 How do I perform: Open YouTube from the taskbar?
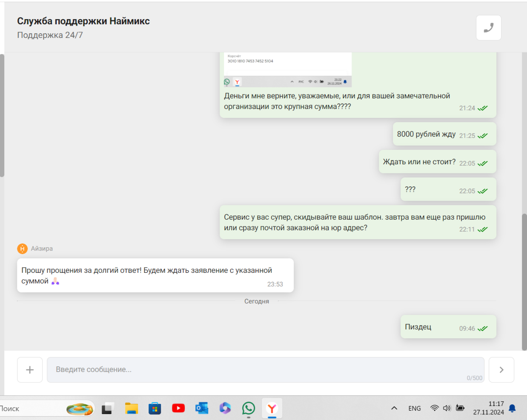[178, 409]
